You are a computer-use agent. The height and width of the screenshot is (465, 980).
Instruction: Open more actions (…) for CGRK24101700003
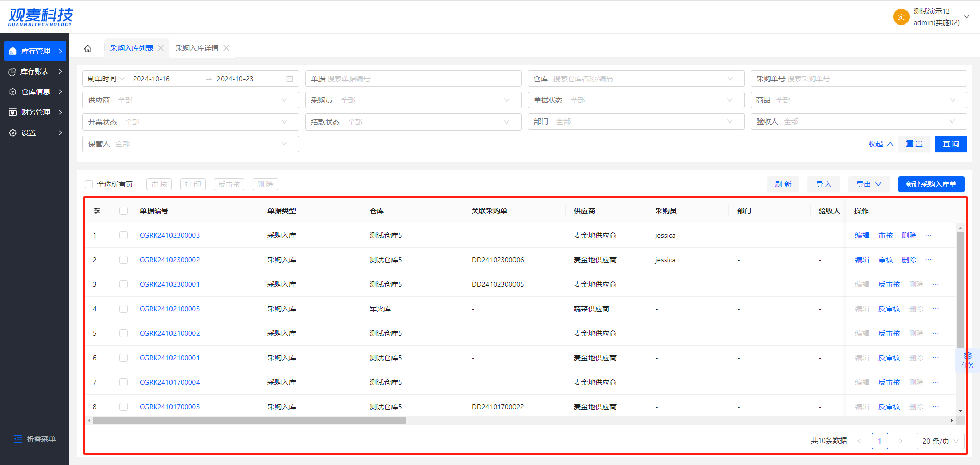pyautogui.click(x=936, y=407)
